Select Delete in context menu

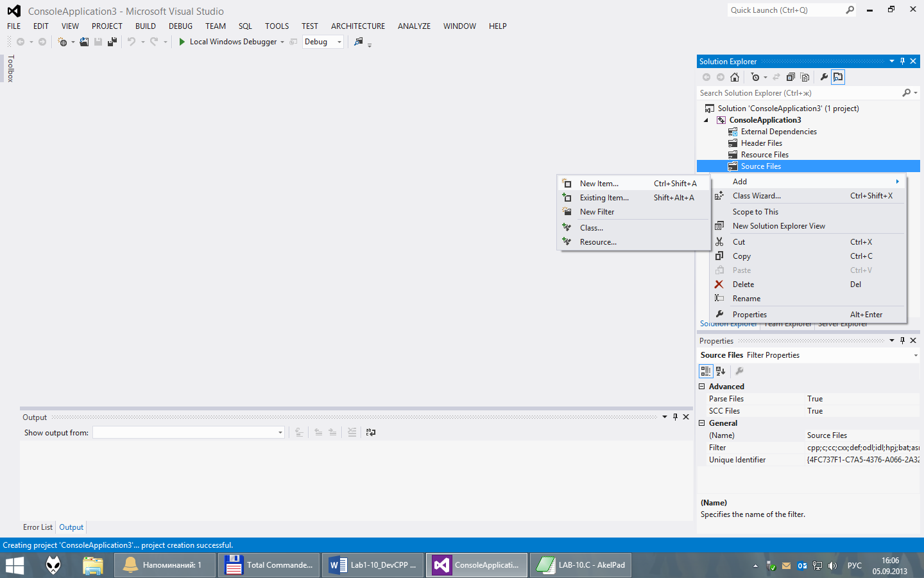809,285
